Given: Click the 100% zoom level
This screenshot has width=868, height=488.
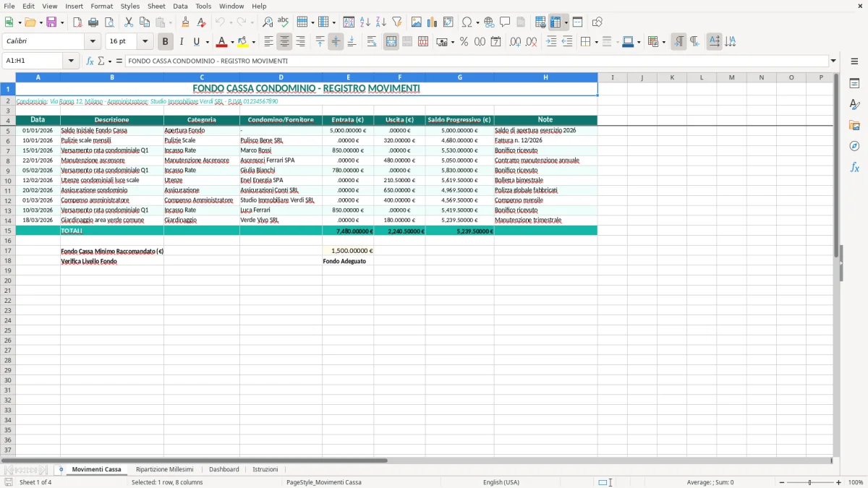Looking at the screenshot, I should [856, 482].
